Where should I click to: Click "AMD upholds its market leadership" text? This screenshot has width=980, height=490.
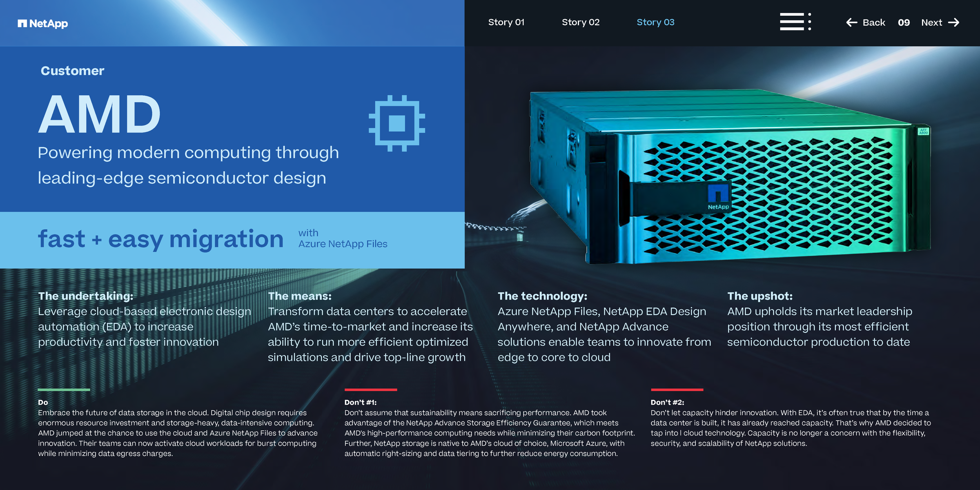(x=820, y=327)
